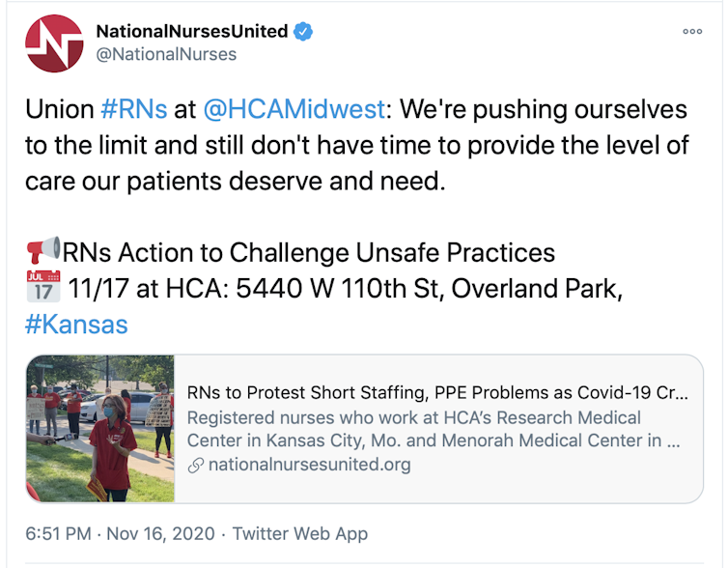This screenshot has height=568, width=728.
Task: Open the #RNs hashtag
Action: [133, 109]
